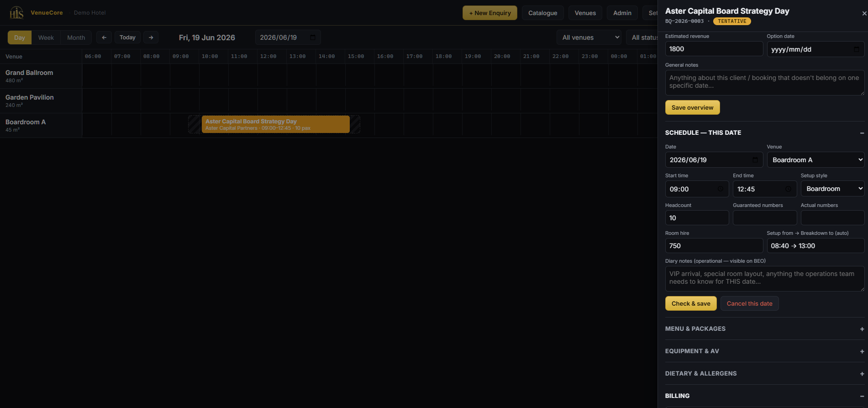
Task: Expand the Menu & Packages section
Action: 862,329
